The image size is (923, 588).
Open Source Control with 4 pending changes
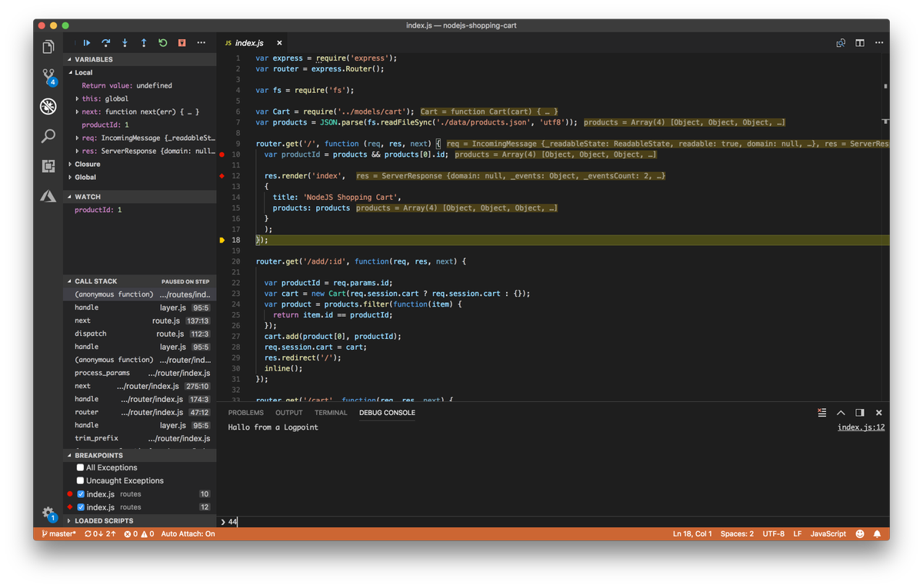(48, 78)
